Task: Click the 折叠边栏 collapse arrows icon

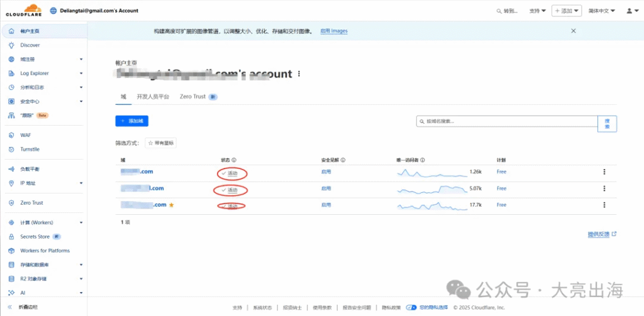Action: click(x=10, y=307)
